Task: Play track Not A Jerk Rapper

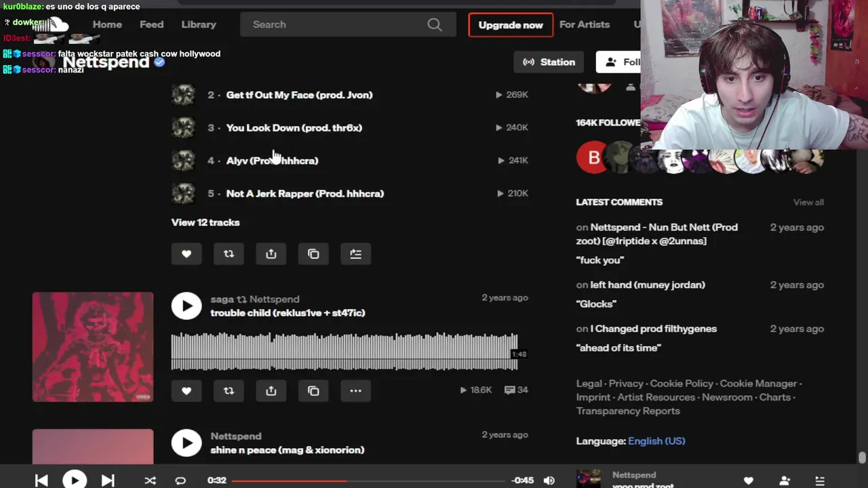Action: coord(305,193)
